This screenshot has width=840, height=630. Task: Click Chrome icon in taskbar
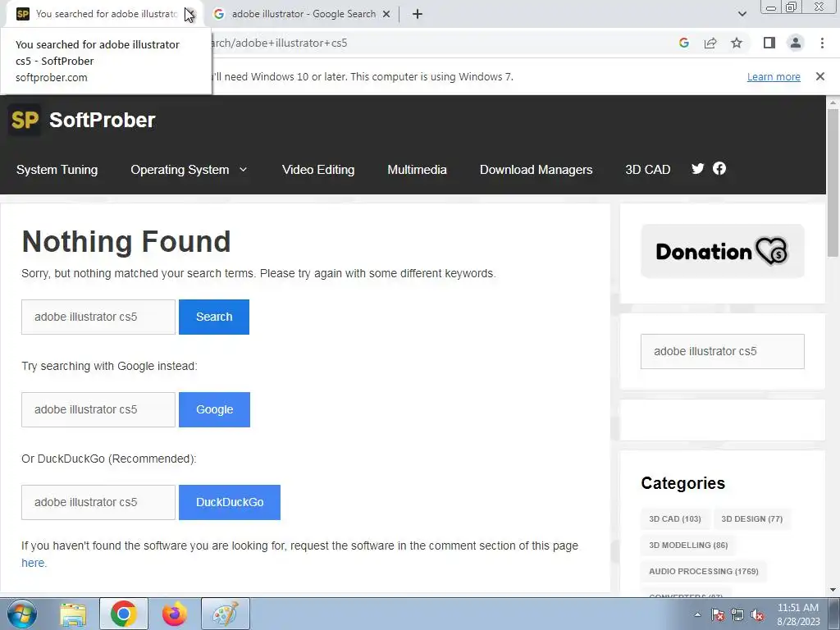coord(124,614)
